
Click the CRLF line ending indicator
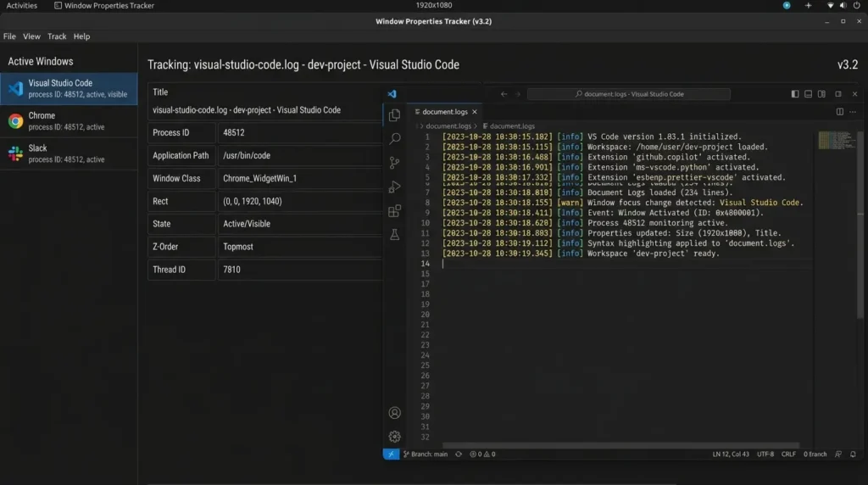788,454
